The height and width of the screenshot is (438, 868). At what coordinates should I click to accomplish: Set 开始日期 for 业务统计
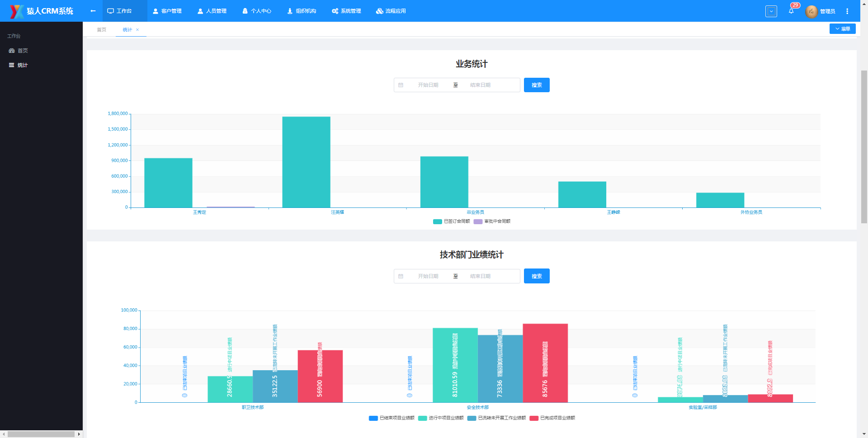click(x=428, y=85)
